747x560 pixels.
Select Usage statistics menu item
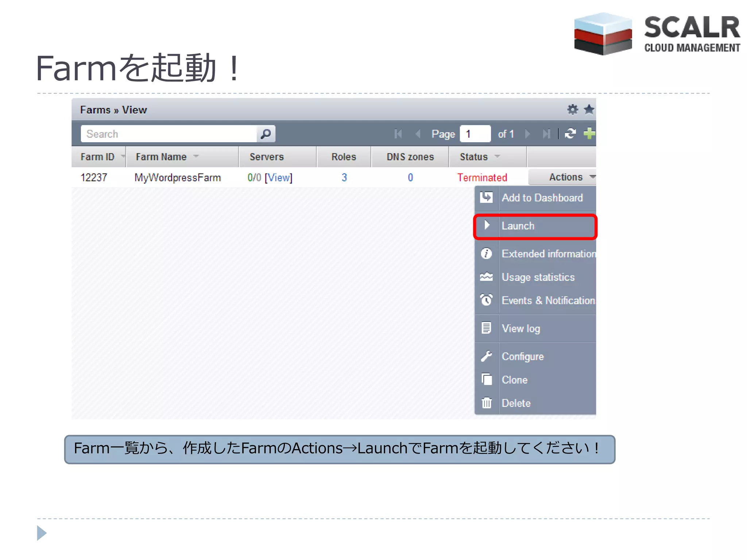[x=535, y=277]
